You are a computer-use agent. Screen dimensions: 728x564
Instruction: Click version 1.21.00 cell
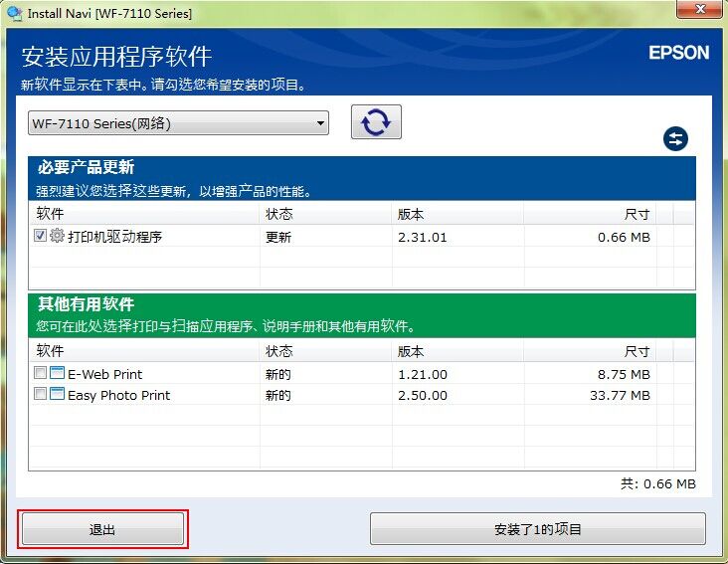click(423, 374)
